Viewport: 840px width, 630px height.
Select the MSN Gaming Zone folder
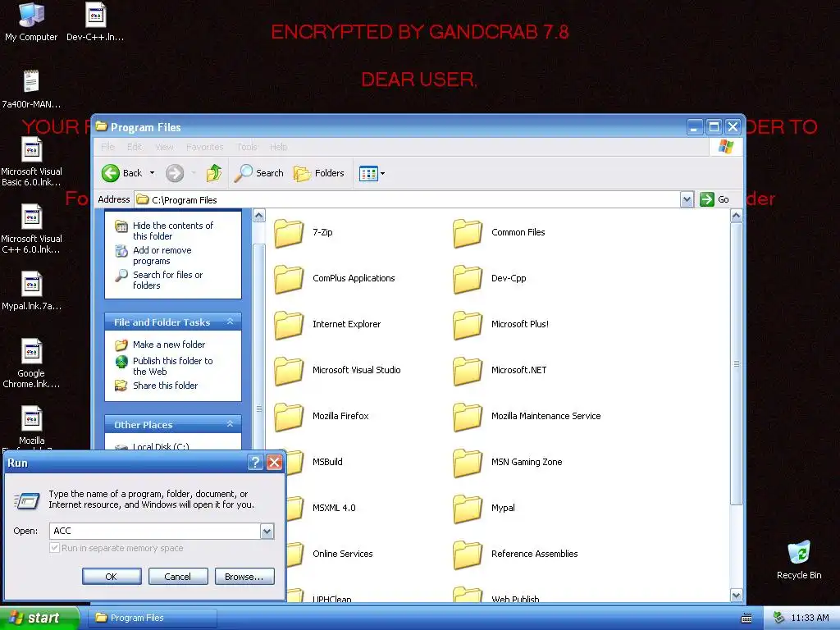pos(507,463)
